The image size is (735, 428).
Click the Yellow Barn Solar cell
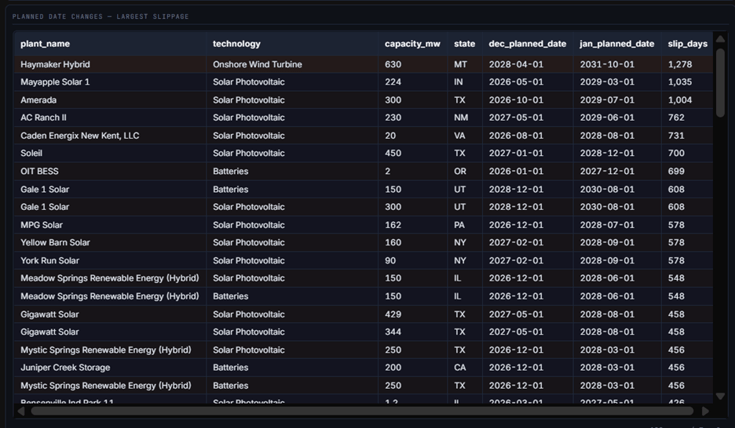click(55, 242)
